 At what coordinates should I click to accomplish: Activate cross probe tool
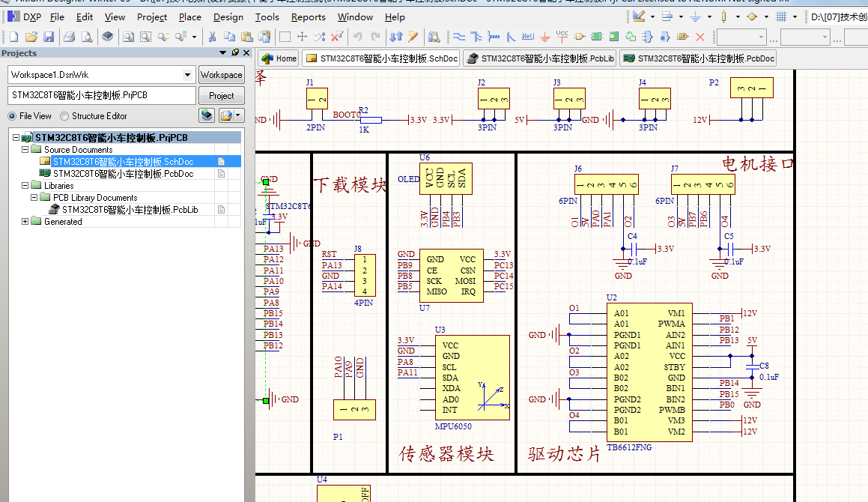[x=413, y=37]
